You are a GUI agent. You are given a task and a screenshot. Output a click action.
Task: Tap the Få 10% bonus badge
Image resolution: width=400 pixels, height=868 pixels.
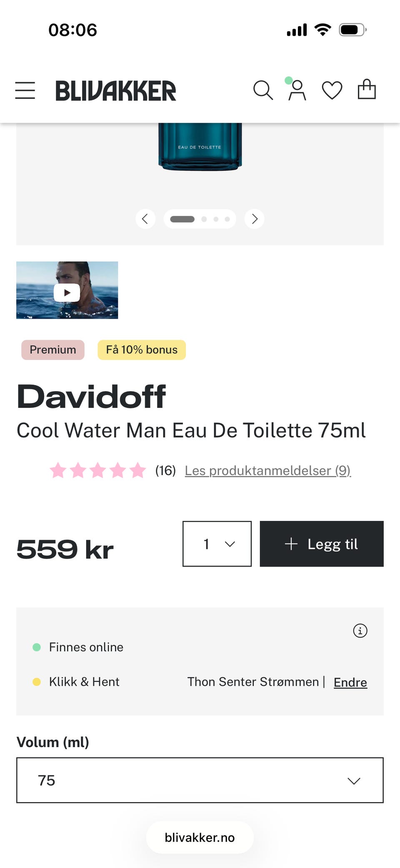click(142, 350)
